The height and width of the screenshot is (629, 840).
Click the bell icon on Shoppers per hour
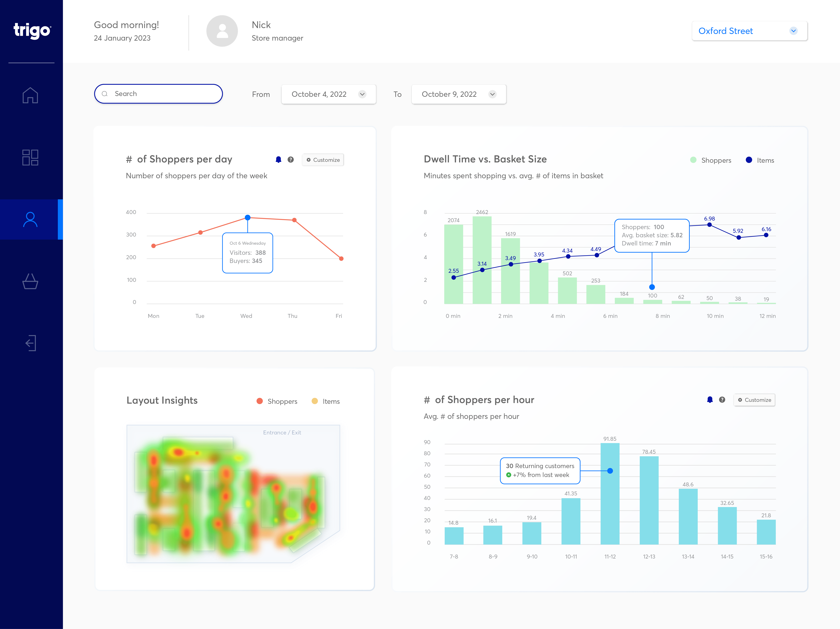[710, 400]
